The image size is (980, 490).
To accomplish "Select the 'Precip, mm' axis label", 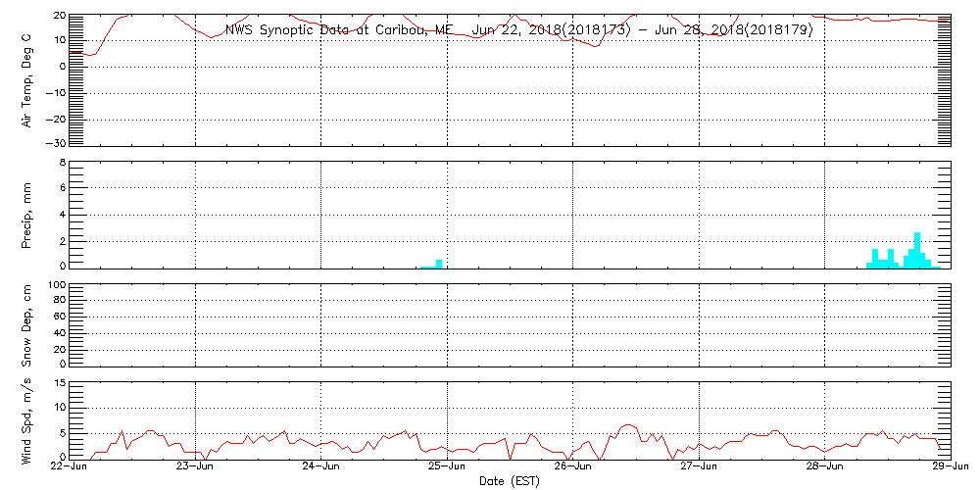I will pyautogui.click(x=27, y=214).
